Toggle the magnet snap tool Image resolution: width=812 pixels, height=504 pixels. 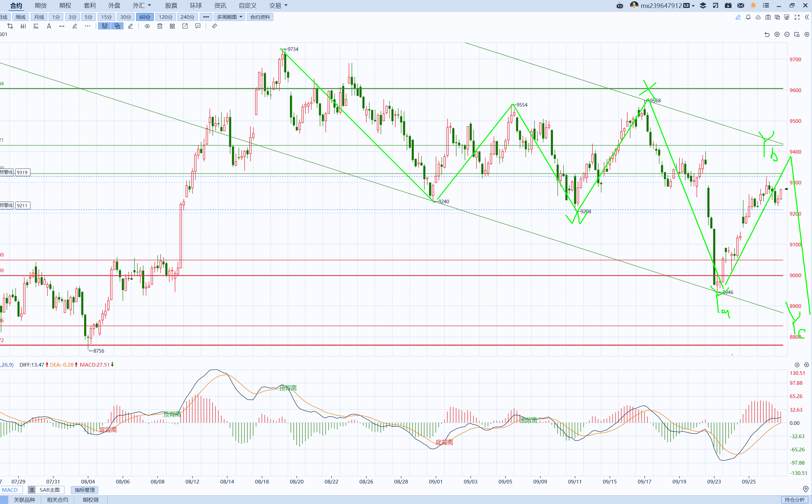[105, 26]
